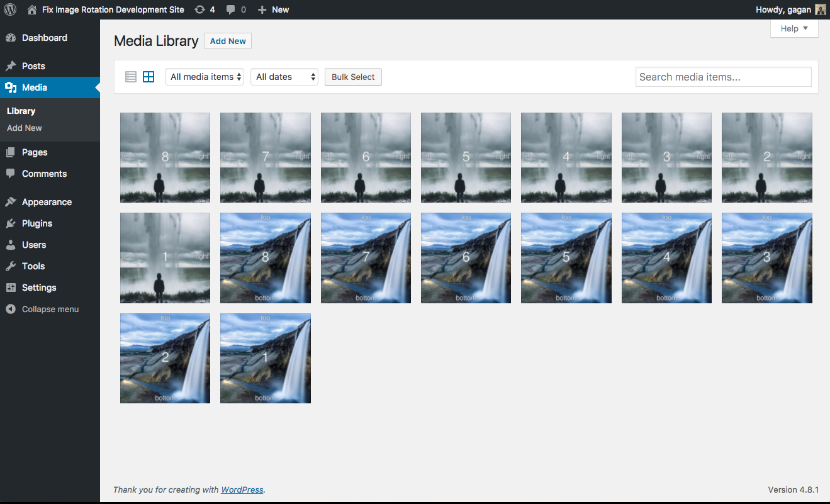Focus the Search media items field
The width and height of the screenshot is (830, 504).
[x=724, y=77]
